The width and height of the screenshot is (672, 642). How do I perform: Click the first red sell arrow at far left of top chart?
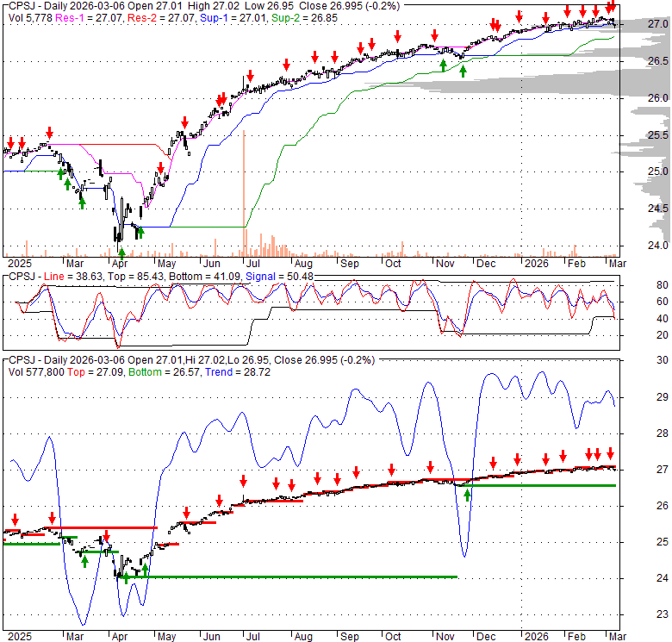point(10,142)
